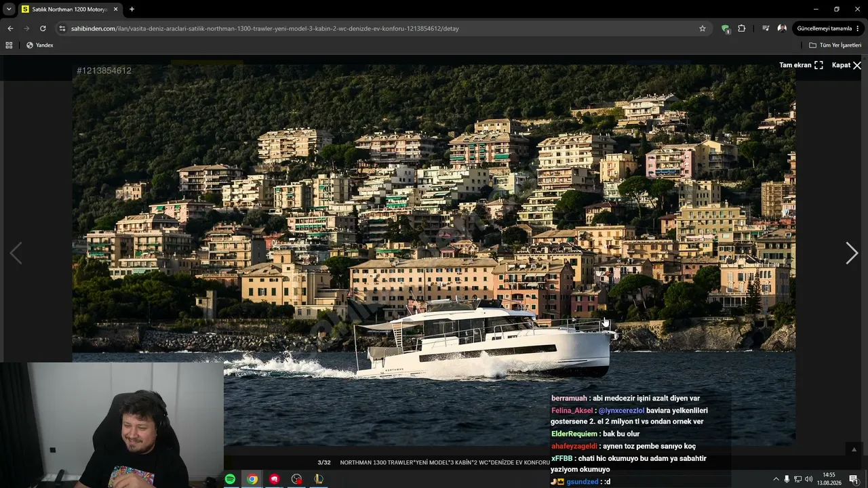Image resolution: width=868 pixels, height=488 pixels.
Task: Open the clock showing 14:55
Action: 829,479
